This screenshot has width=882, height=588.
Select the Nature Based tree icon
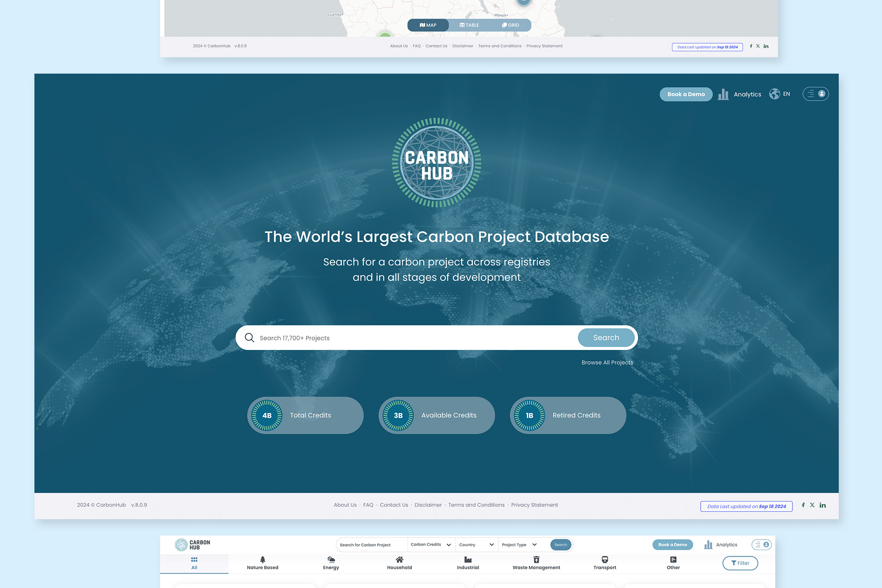tap(263, 560)
